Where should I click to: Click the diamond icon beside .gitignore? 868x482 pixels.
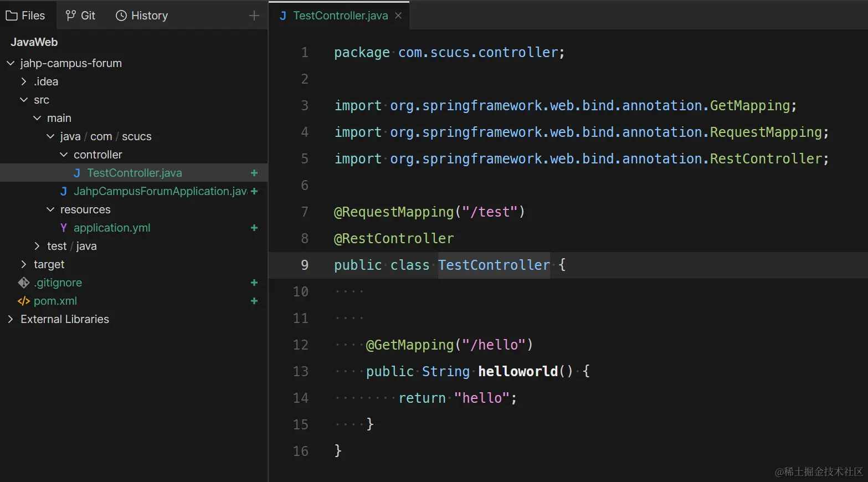[23, 283]
